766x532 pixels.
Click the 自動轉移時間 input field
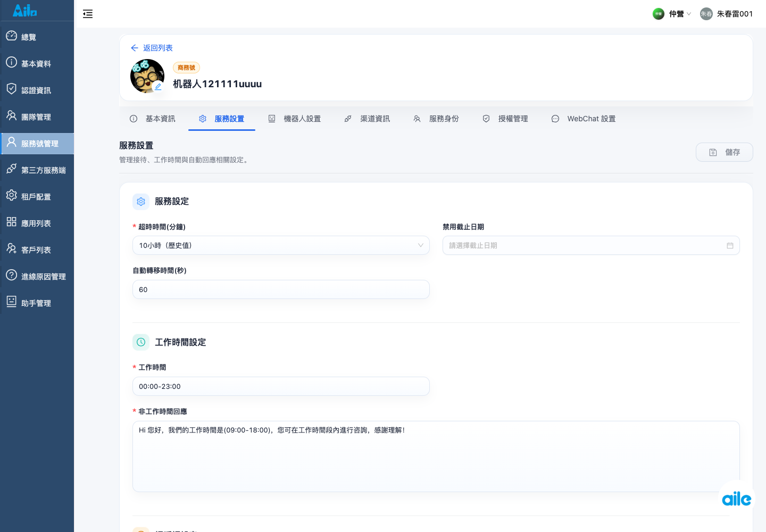[281, 289]
